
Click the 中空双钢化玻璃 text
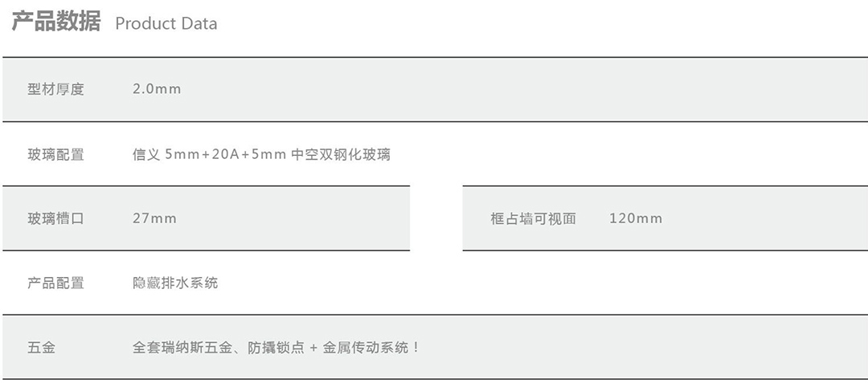click(x=341, y=154)
